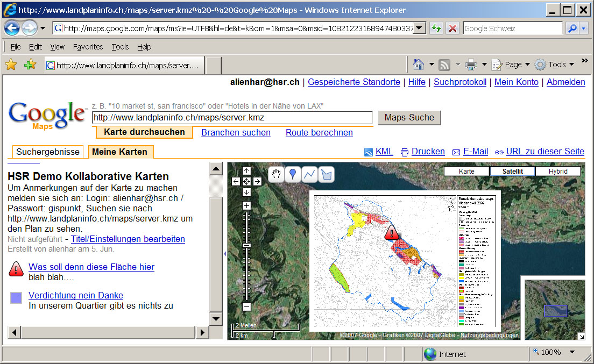Choose the draw line tool

[309, 174]
